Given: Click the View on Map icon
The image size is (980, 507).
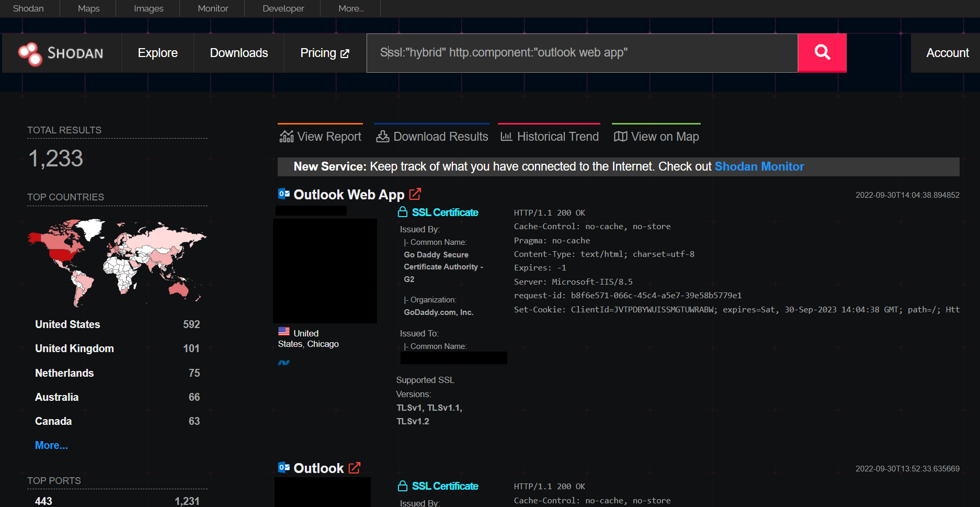Looking at the screenshot, I should click(620, 137).
